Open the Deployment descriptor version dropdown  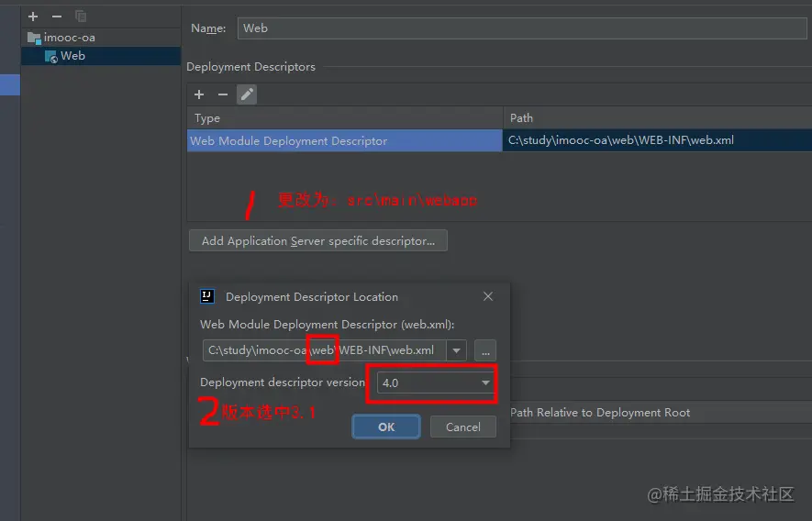point(434,383)
